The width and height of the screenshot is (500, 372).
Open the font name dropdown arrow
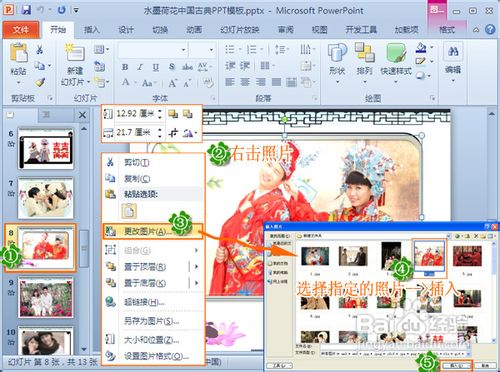pos(183,50)
